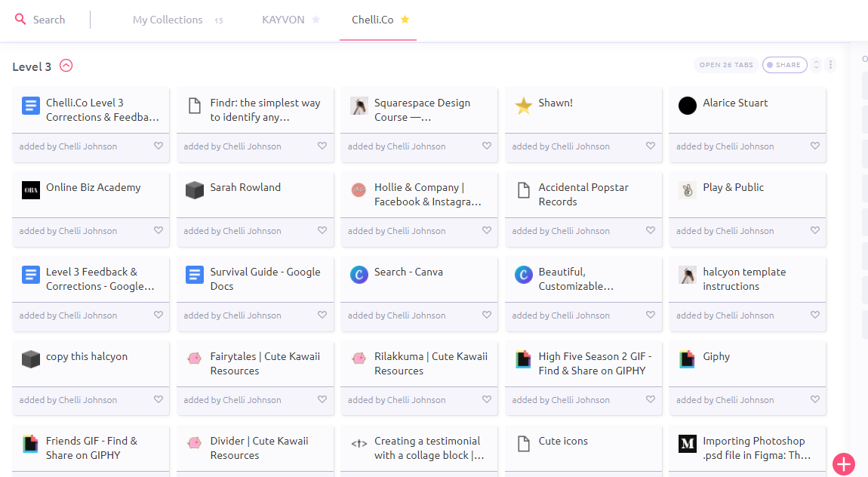Toggle the heart on Online Biz Academy card
Viewport: 868px width, 477px height.
[159, 230]
